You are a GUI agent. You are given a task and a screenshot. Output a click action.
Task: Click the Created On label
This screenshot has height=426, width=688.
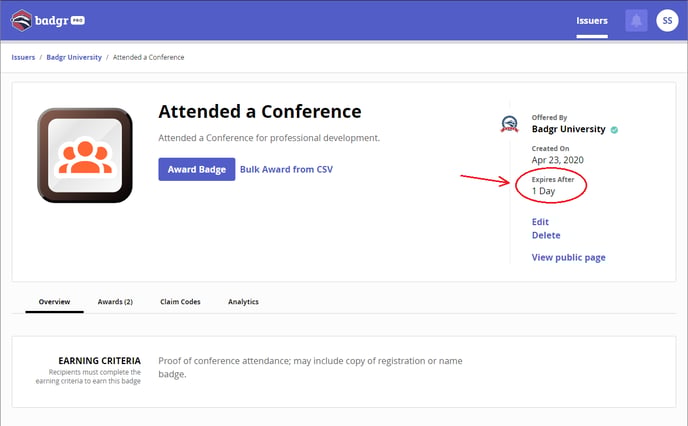(550, 149)
